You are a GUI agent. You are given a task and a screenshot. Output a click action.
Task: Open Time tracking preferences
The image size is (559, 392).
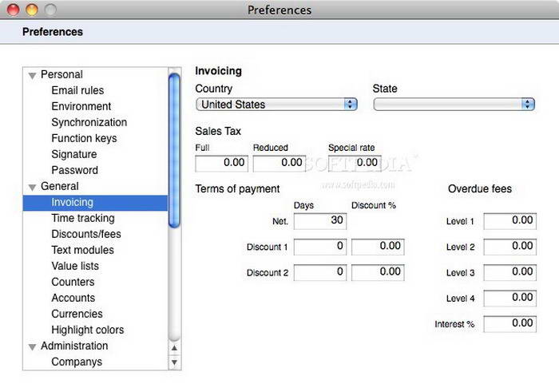tap(82, 218)
